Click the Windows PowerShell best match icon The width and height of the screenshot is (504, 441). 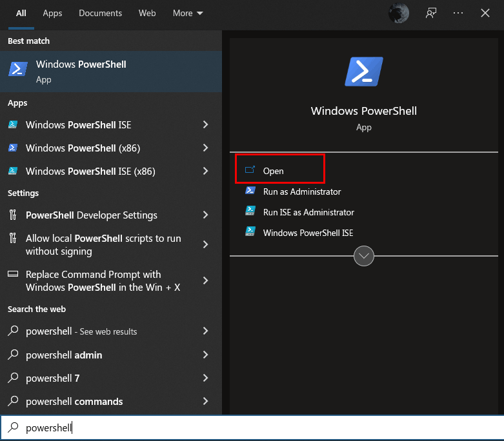pyautogui.click(x=17, y=69)
